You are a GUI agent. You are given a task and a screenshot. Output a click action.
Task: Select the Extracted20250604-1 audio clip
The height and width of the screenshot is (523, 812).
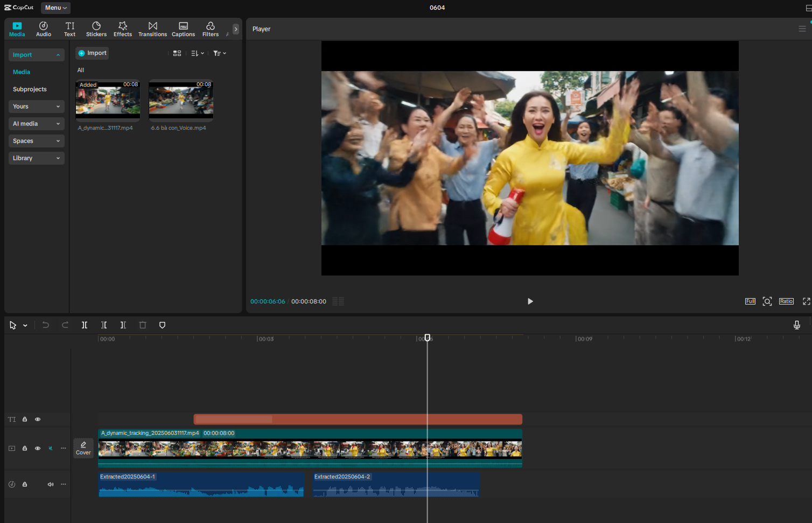[201, 484]
